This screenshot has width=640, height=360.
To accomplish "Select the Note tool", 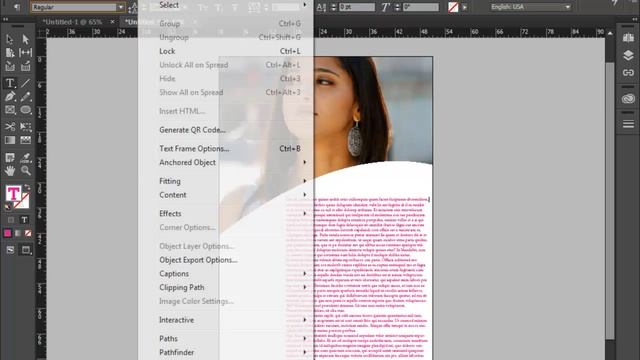I will [10, 158].
